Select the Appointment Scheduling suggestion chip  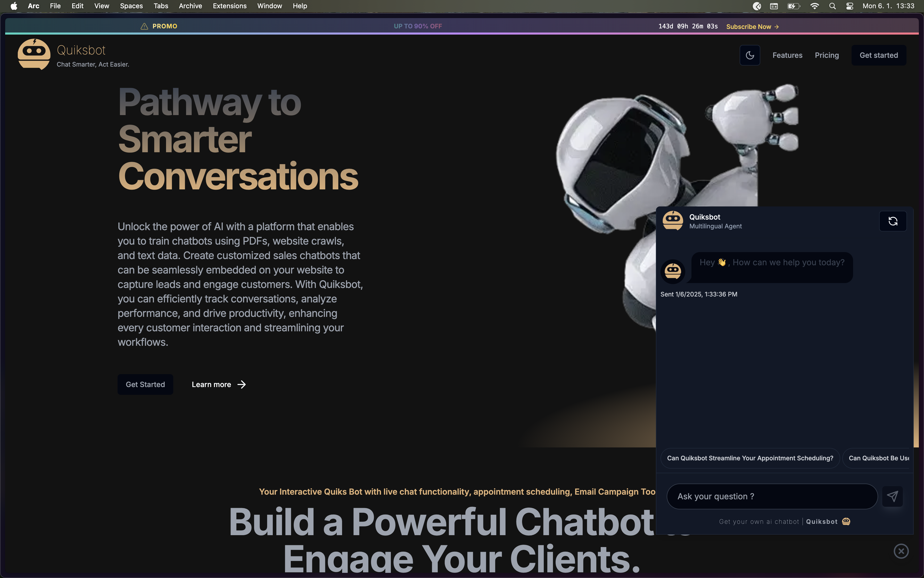click(x=750, y=458)
